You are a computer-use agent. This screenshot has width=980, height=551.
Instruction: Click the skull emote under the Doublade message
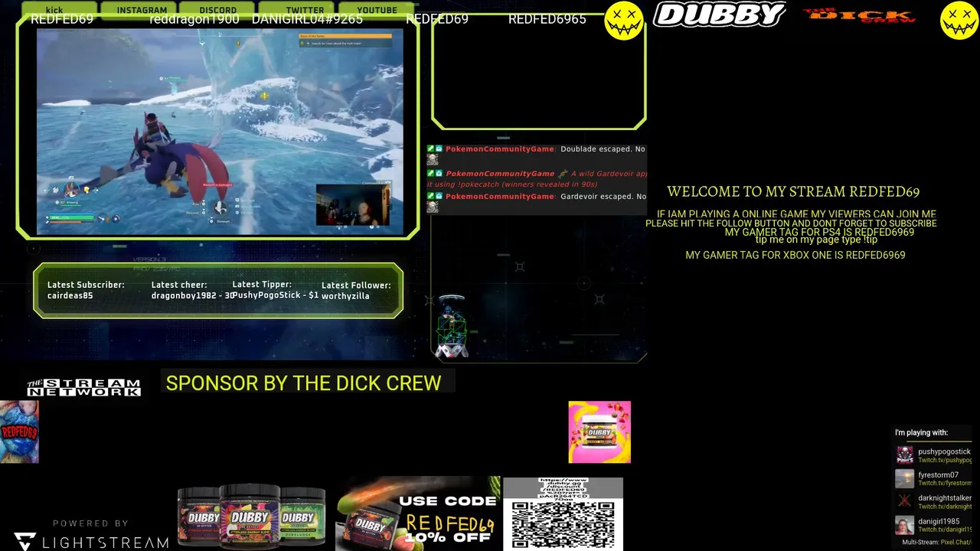[433, 159]
